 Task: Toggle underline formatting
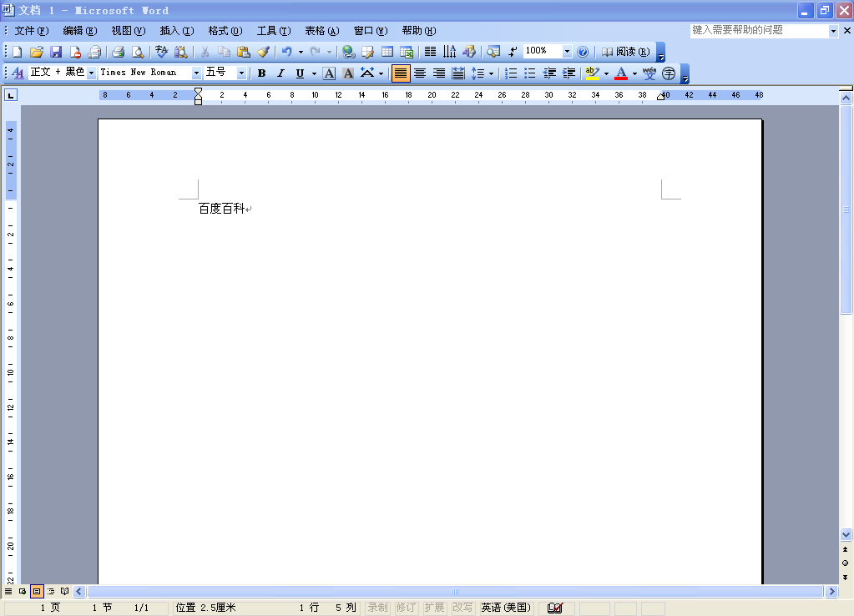300,73
